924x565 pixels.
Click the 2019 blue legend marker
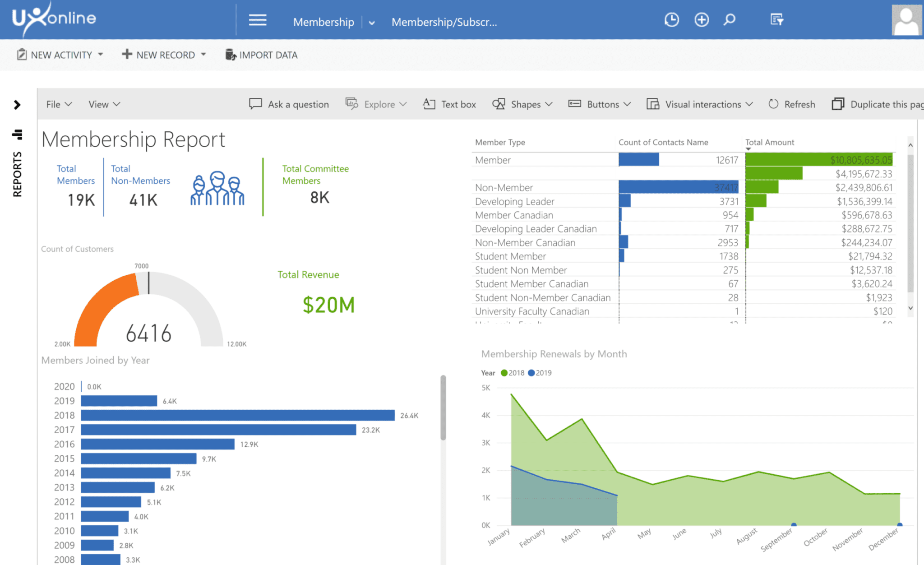tap(531, 373)
